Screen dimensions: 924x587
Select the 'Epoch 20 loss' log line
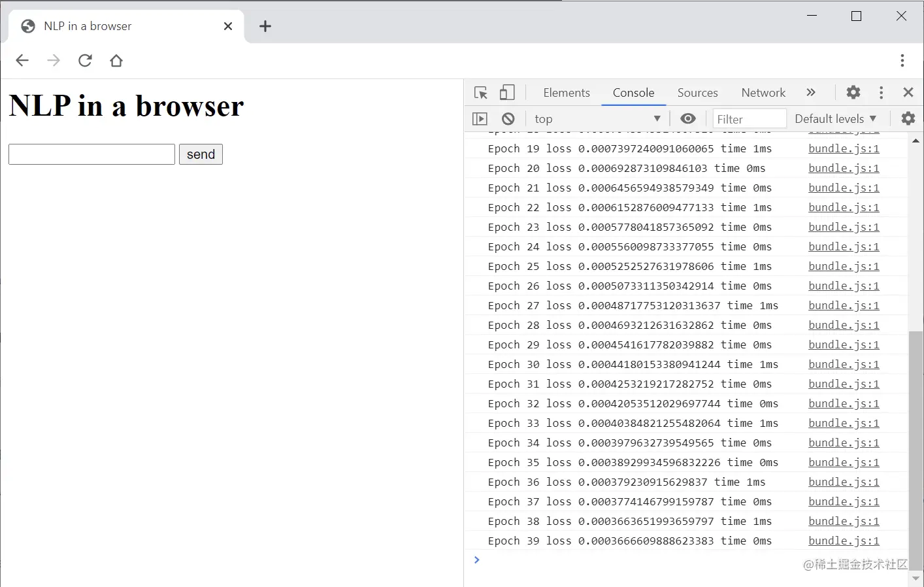[626, 168]
